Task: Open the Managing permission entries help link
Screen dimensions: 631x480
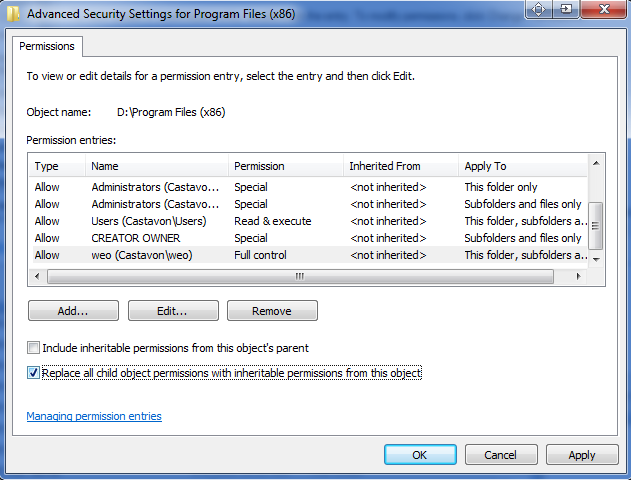Action: (x=94, y=416)
